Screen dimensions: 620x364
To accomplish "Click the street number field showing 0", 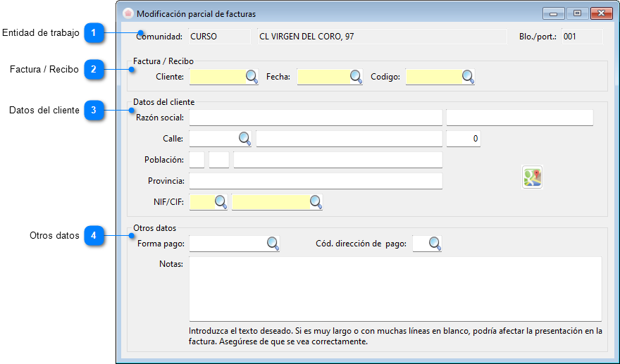I will point(463,139).
